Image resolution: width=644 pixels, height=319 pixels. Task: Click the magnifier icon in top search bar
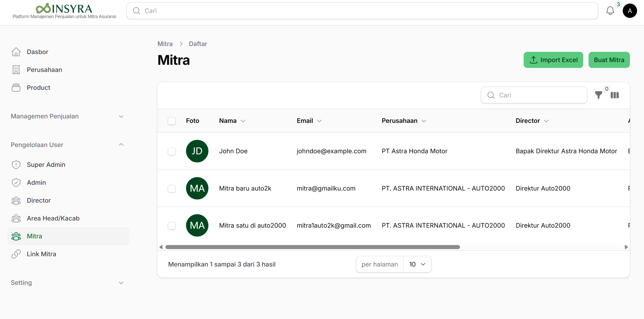point(136,11)
